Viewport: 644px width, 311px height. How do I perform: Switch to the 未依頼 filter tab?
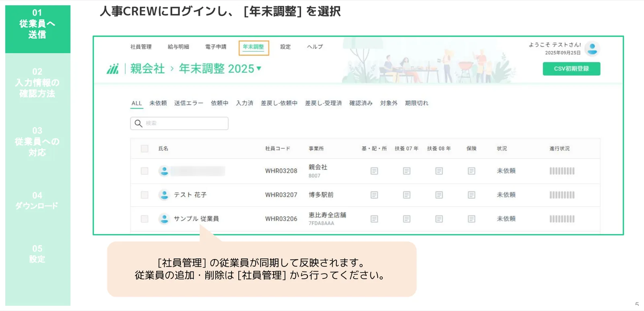pos(158,103)
